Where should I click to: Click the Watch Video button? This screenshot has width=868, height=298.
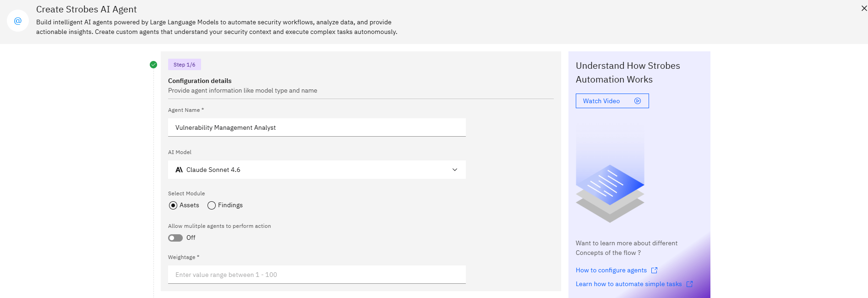[x=612, y=101]
